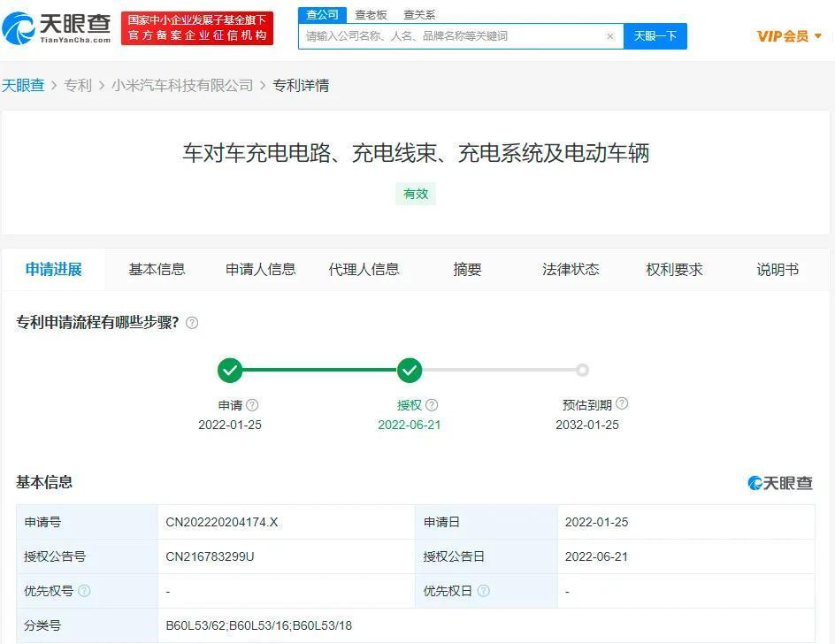Click the 申请日 label cell
The height and width of the screenshot is (644, 835).
coord(486,522)
